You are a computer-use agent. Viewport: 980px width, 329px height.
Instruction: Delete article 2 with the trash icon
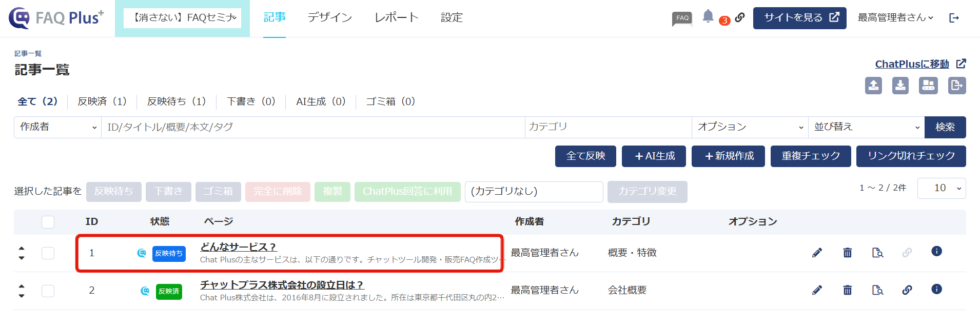pos(848,290)
